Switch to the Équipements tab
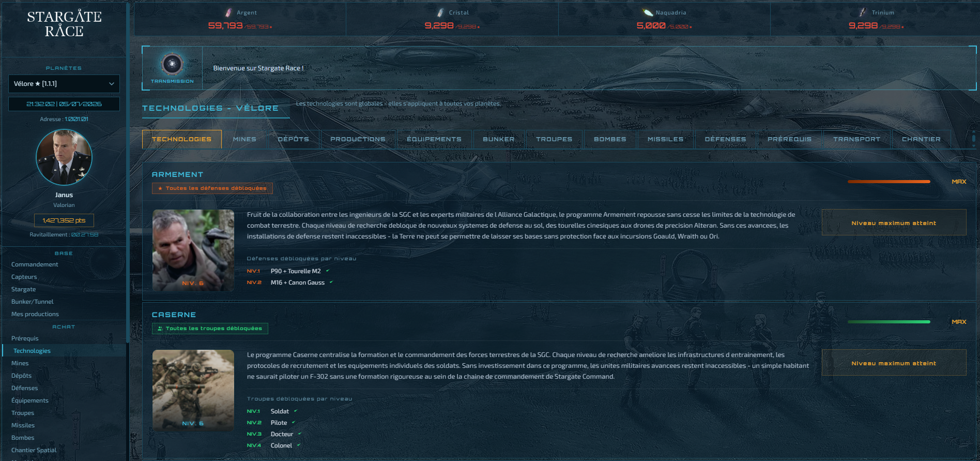This screenshot has height=461, width=980. point(434,139)
